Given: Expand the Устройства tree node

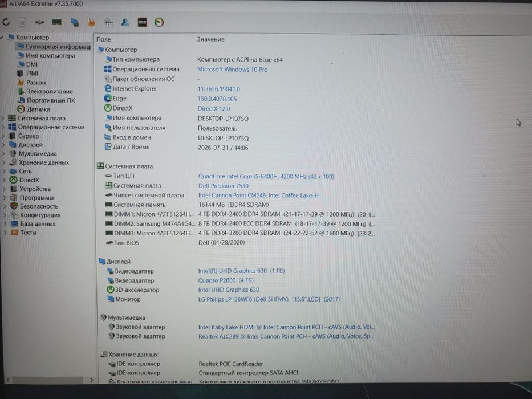Looking at the screenshot, I should (4, 189).
